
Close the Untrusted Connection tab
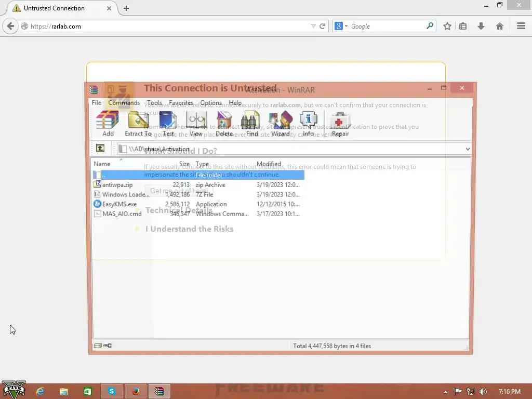pos(109,8)
